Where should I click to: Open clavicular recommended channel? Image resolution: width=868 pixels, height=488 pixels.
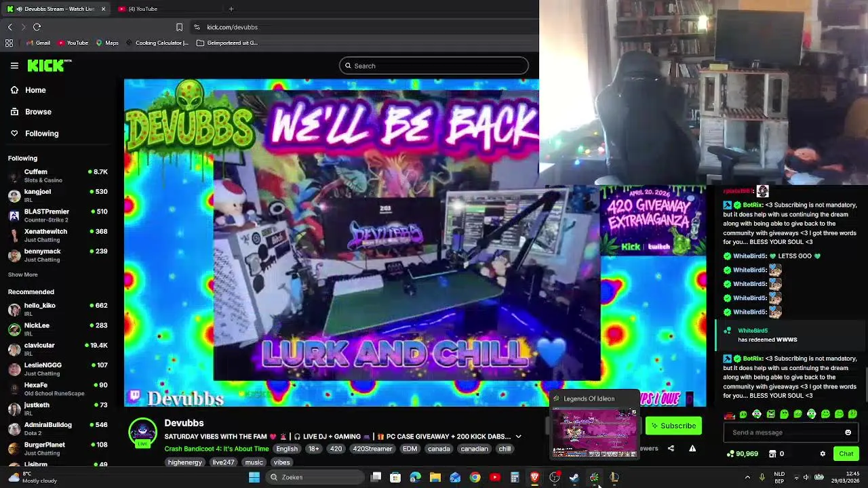(x=58, y=348)
